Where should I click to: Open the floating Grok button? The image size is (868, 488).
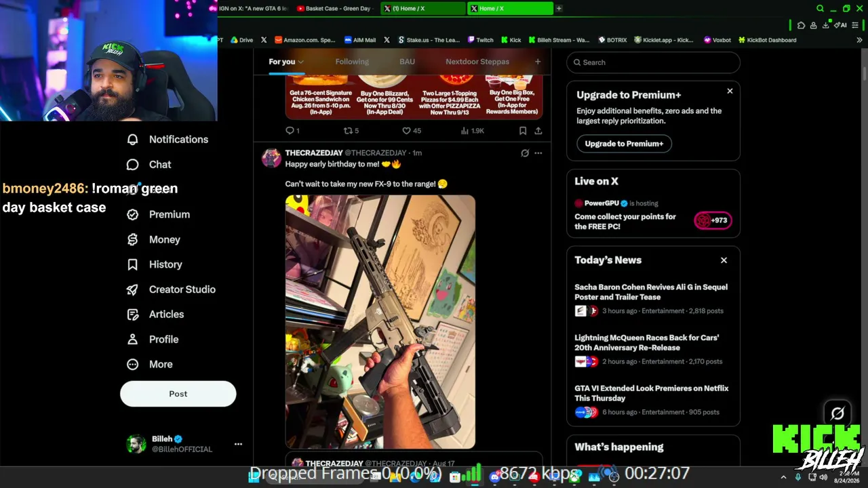[x=837, y=413]
